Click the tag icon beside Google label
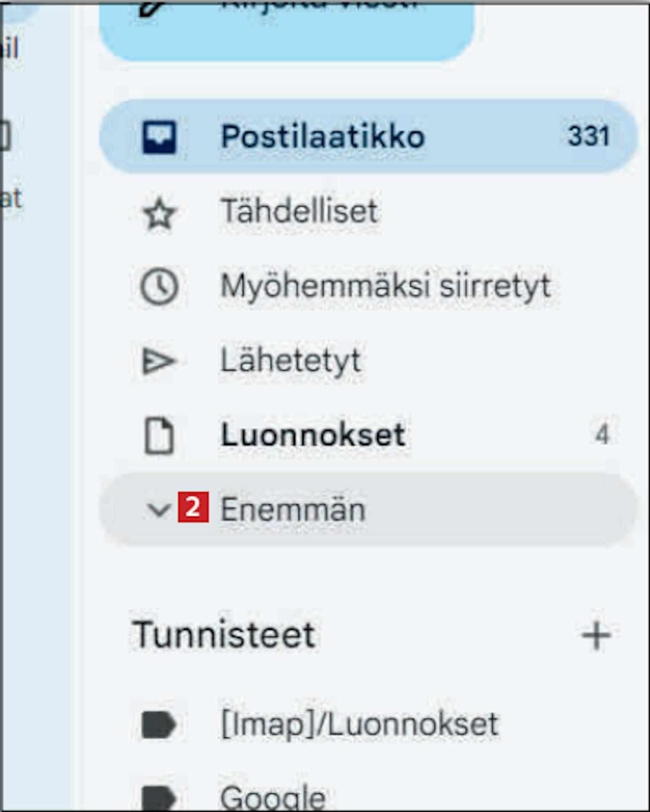 click(159, 796)
